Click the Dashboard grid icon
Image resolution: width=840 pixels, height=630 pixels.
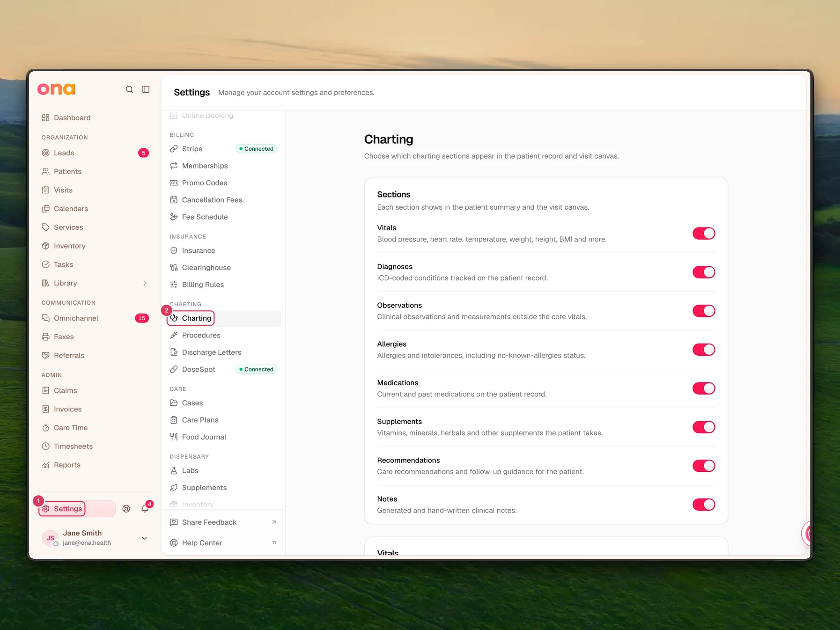[45, 118]
